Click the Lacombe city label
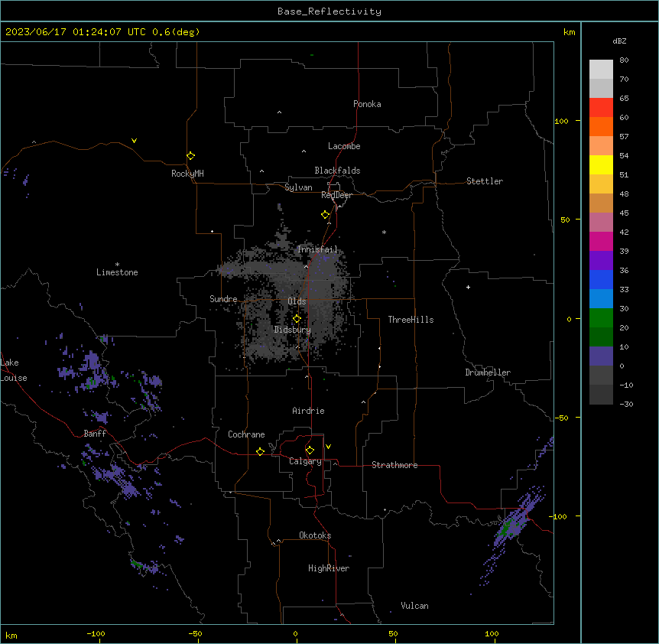The image size is (659, 644). pos(344,146)
